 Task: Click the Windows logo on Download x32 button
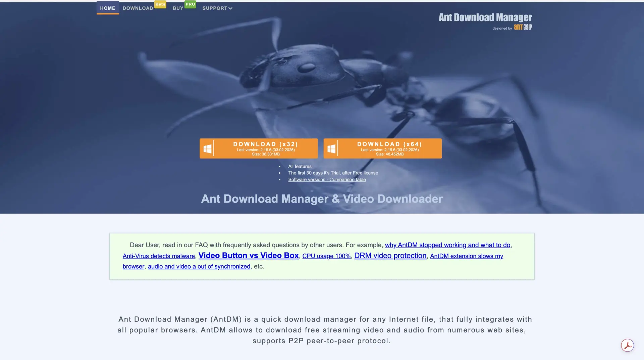(208, 148)
